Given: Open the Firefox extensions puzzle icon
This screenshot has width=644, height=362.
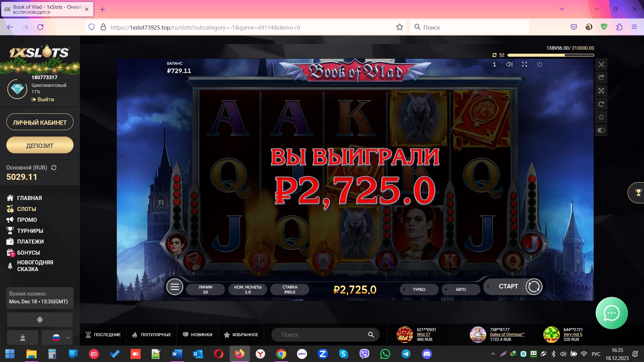Looking at the screenshot, I should (619, 27).
